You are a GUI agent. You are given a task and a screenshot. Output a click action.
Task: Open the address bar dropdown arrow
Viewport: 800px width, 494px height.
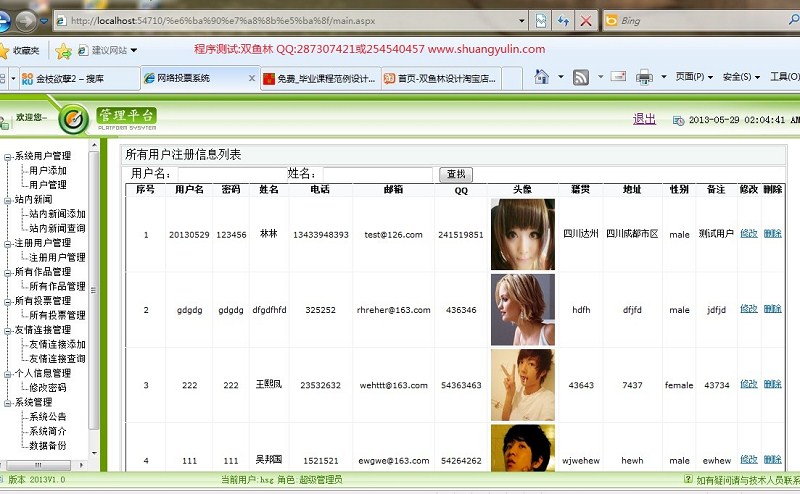(521, 21)
